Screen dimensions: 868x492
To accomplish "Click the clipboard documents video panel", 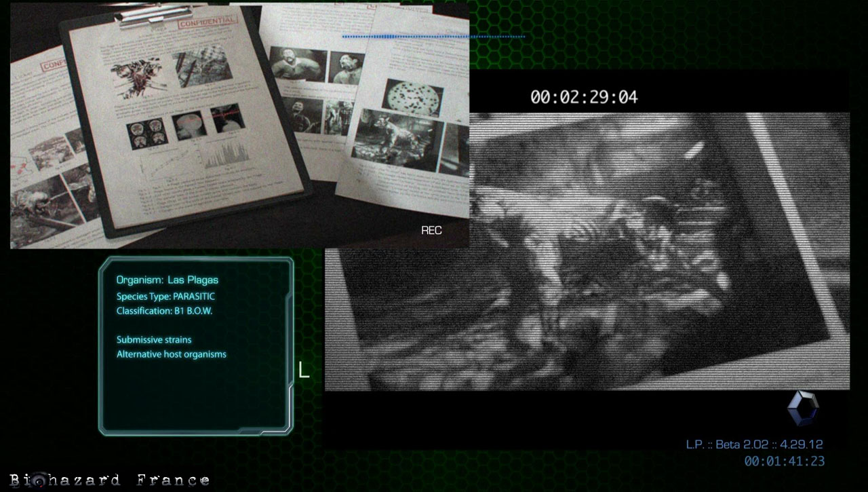I will (240, 125).
